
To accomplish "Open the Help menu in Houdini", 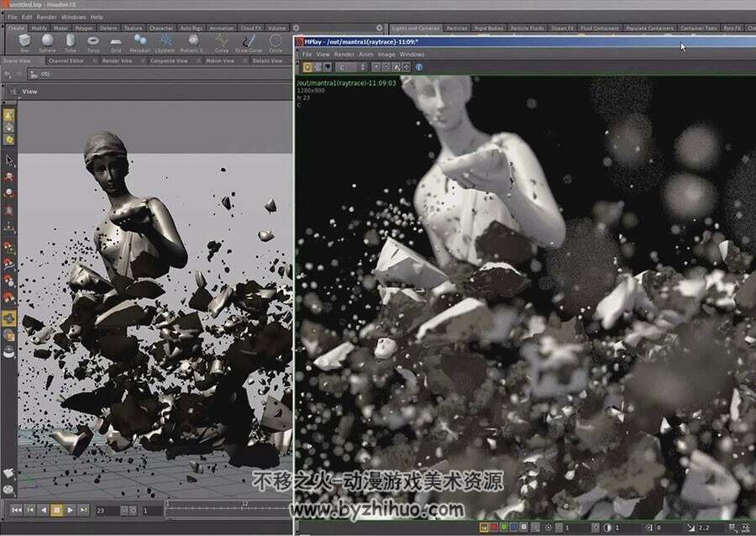I will [97, 17].
